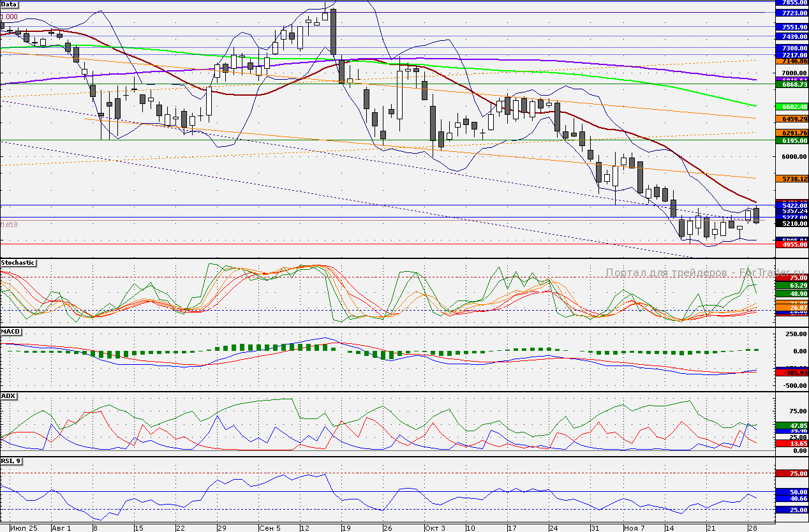Open the MACD indicator panel label
Screen dimensions: 809x532
click(x=11, y=332)
